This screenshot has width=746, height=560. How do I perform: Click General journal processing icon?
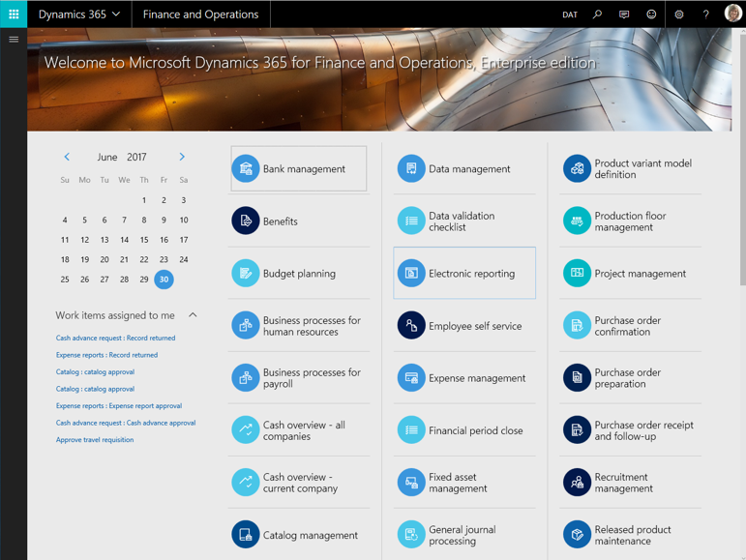pyautogui.click(x=411, y=534)
